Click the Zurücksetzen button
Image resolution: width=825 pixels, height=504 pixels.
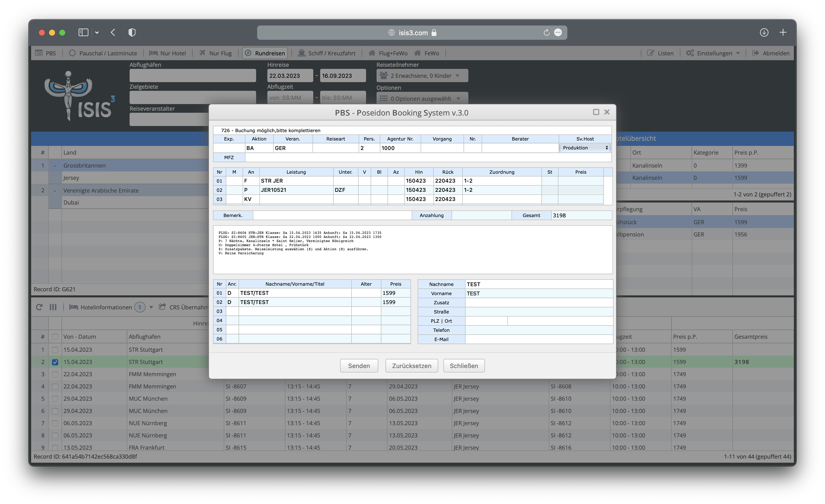tap(411, 366)
